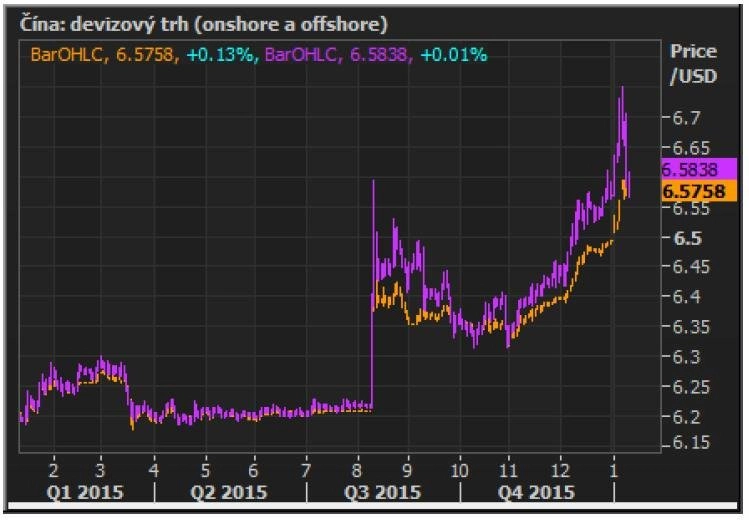Viewport: 749px width, 520px height.
Task: Click the 6.15 price axis label
Action: click(x=691, y=442)
